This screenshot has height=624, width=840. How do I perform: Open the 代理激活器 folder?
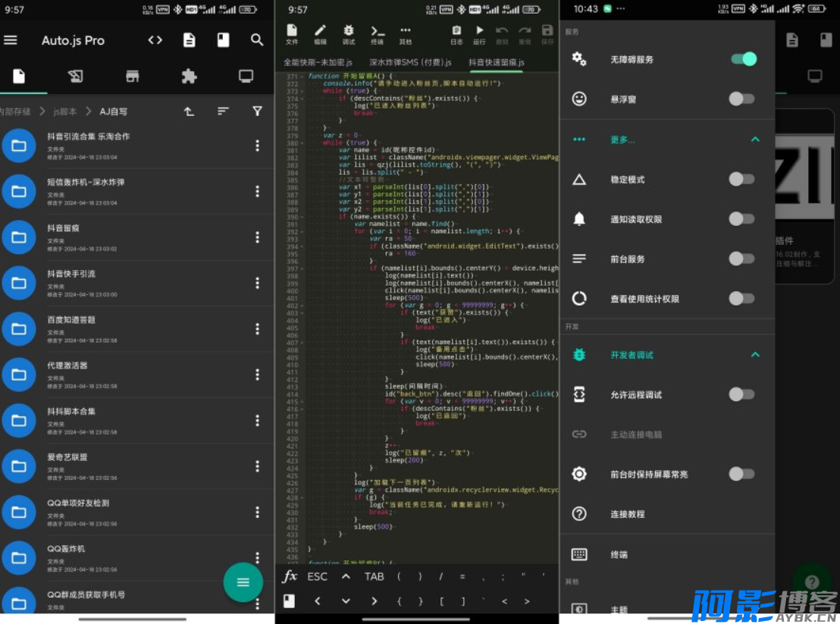pyautogui.click(x=137, y=375)
